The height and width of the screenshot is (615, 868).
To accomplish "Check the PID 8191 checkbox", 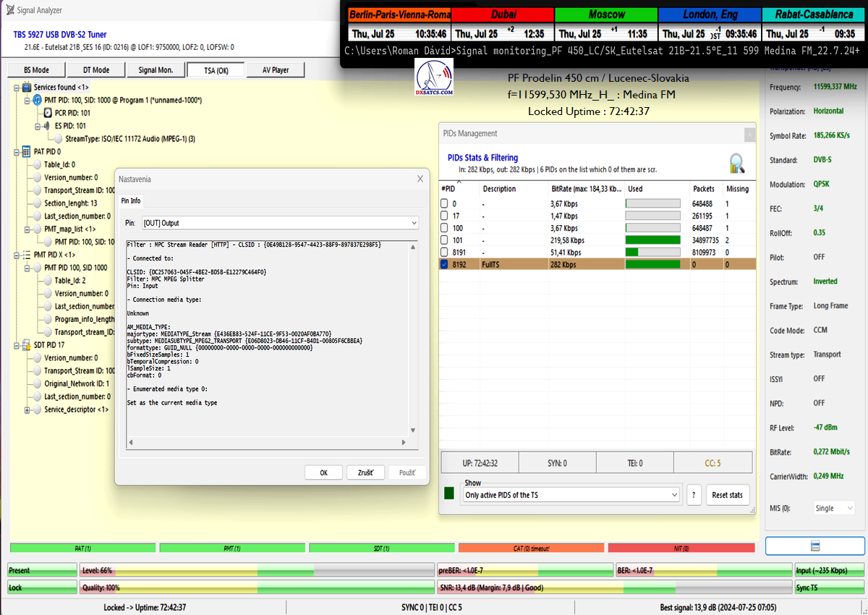I will pos(445,253).
